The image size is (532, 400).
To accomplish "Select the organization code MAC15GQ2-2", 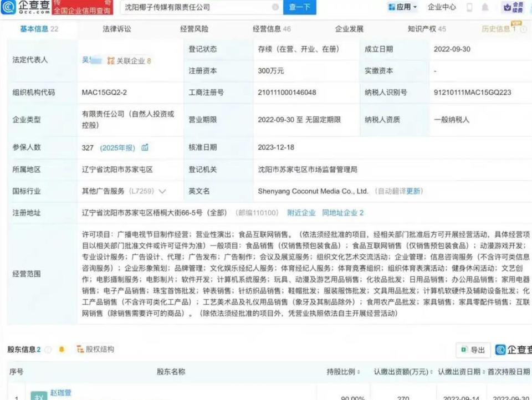I will click(x=104, y=93).
